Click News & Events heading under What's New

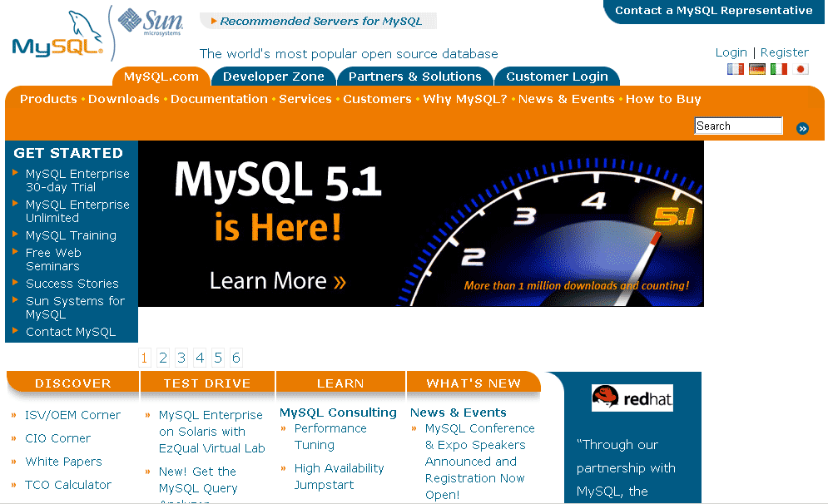[x=459, y=413]
